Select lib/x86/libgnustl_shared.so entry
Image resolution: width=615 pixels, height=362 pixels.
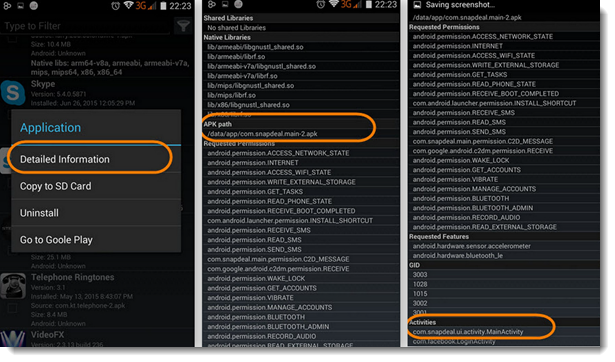301,105
